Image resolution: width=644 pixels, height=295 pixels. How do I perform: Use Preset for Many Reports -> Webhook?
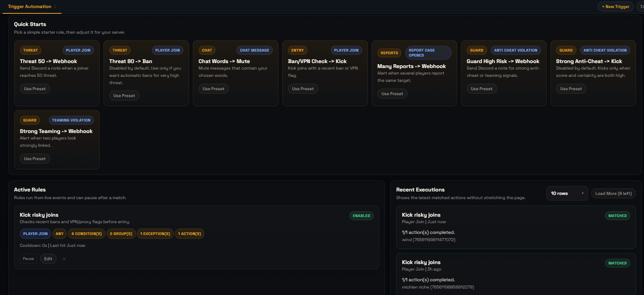pos(392,94)
